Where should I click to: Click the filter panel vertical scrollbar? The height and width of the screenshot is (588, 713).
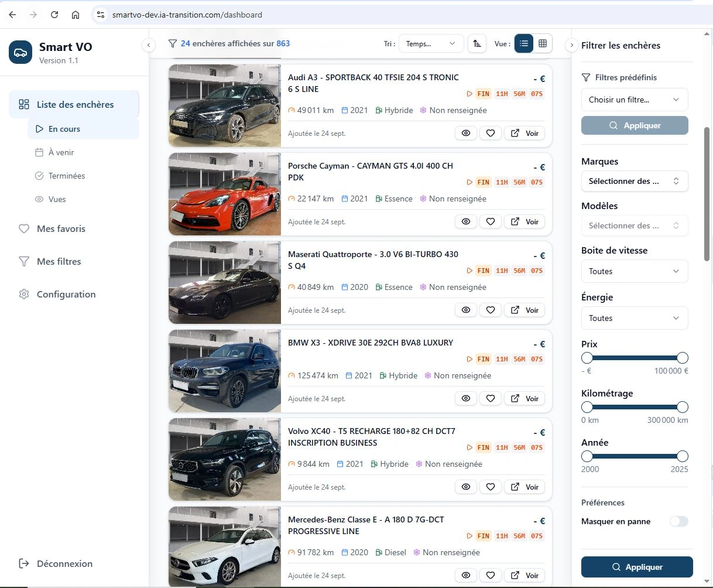tap(707, 193)
